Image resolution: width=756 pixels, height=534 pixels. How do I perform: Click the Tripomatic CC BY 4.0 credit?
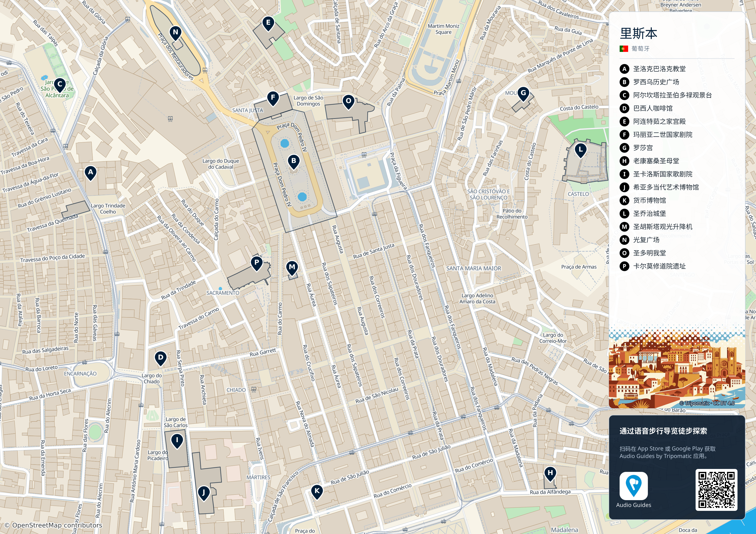tap(707, 403)
